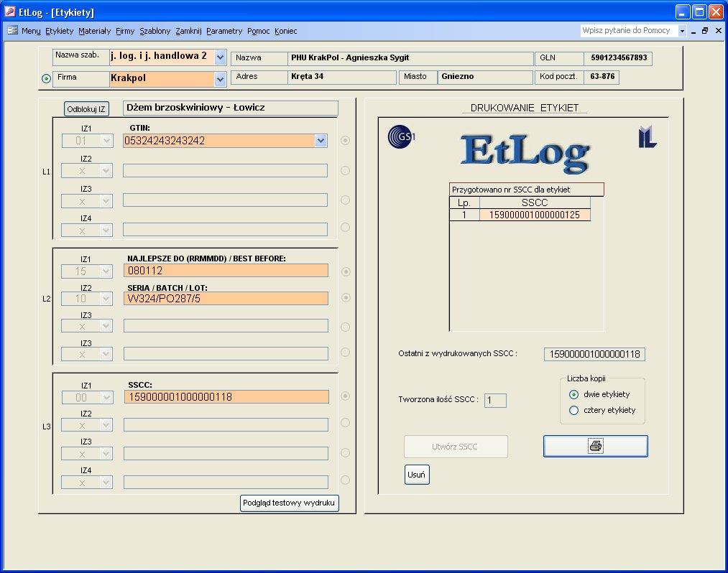Toggle the radio next to the GTIN field

[x=346, y=140]
